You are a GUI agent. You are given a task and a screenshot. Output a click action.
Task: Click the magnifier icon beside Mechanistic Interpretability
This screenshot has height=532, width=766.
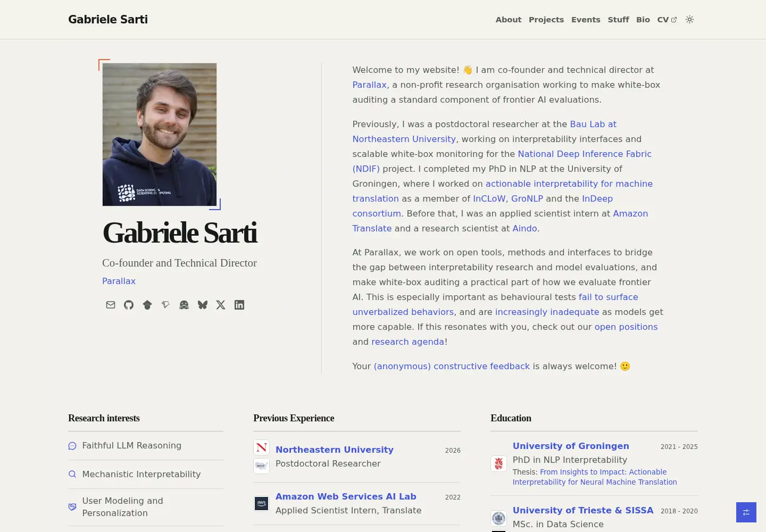coord(72,474)
